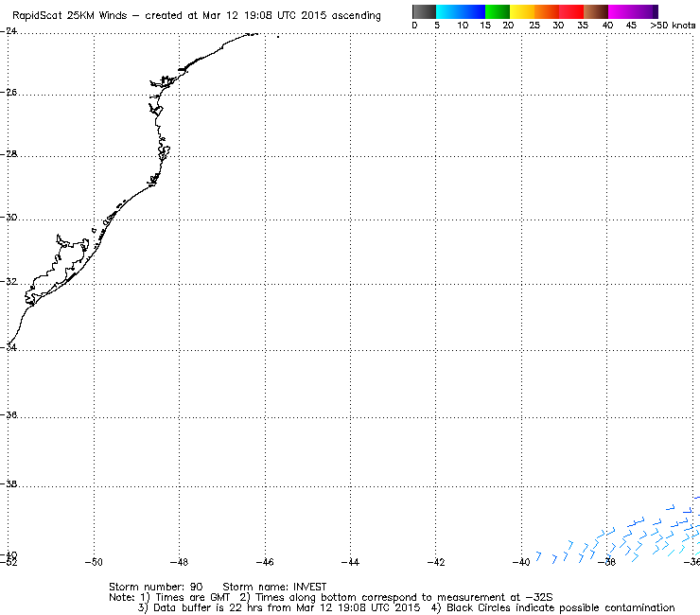
Task: Click the latitude axis label '-32'
Action: tap(9, 282)
